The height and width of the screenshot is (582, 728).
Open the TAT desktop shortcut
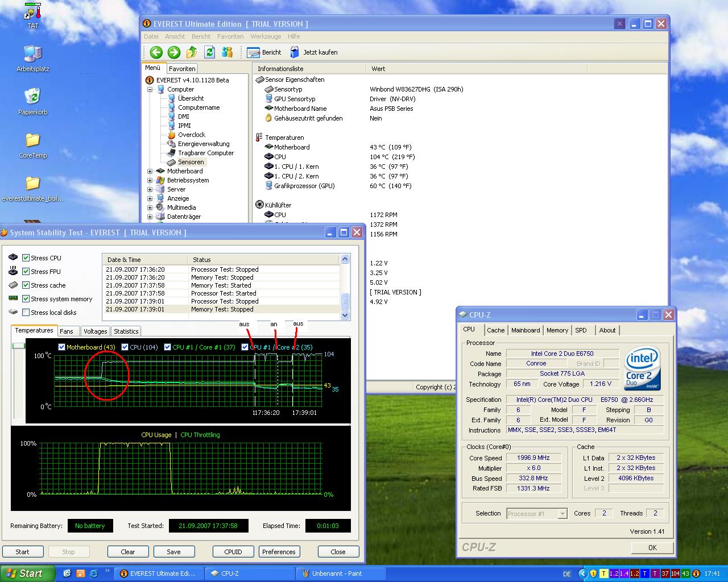tap(33, 15)
